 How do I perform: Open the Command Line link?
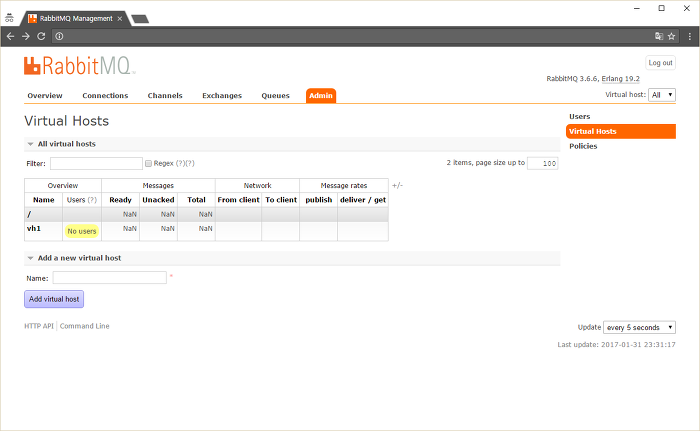(x=84, y=326)
